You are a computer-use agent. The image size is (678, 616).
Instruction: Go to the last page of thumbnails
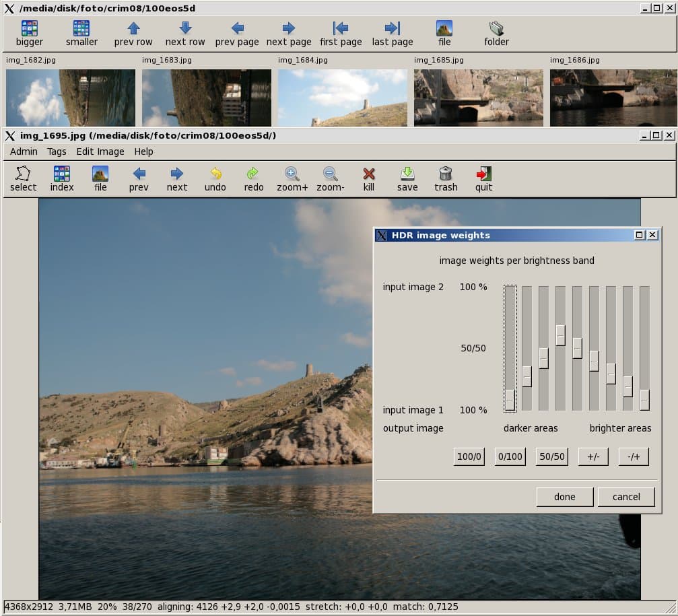pyautogui.click(x=392, y=28)
